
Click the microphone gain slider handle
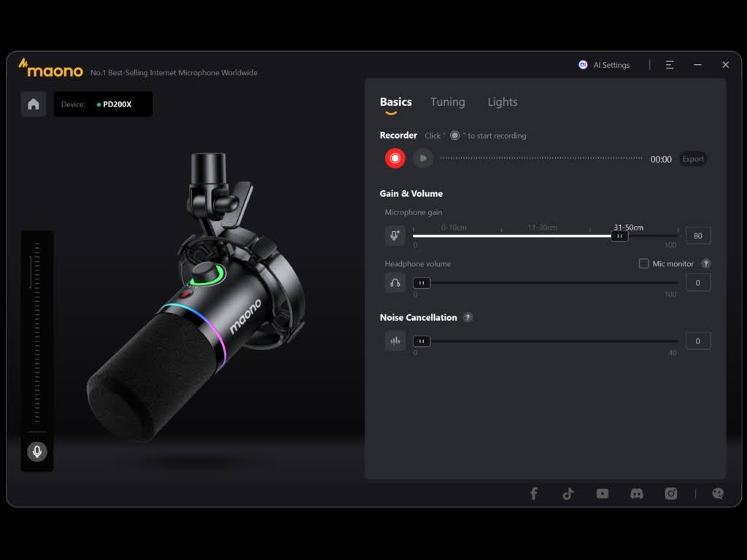click(x=619, y=236)
